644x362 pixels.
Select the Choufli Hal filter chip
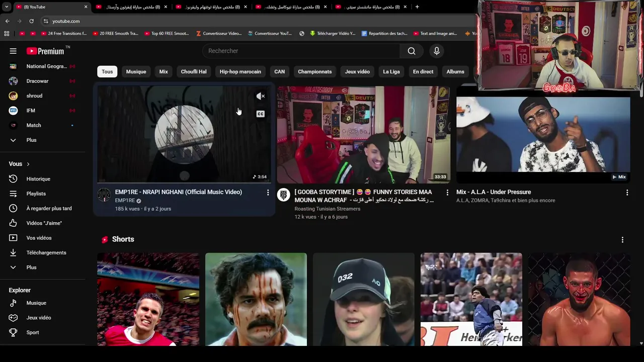(194, 71)
